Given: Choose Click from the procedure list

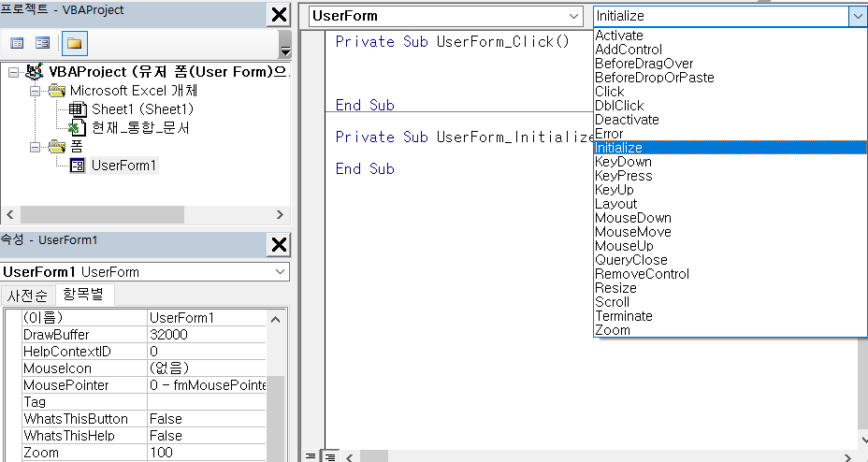Looking at the screenshot, I should click(730, 92).
